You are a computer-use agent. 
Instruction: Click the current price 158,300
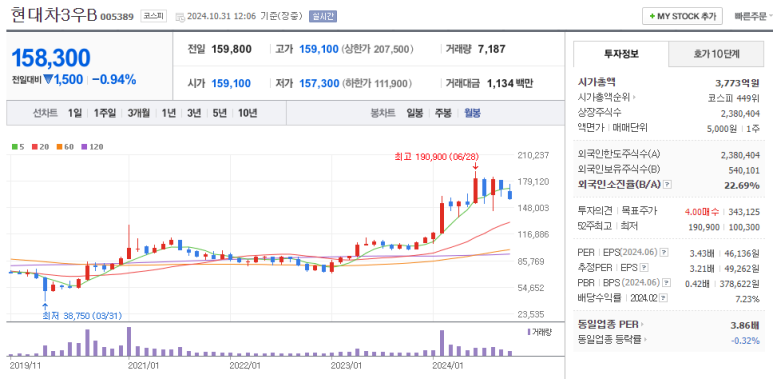[51, 58]
